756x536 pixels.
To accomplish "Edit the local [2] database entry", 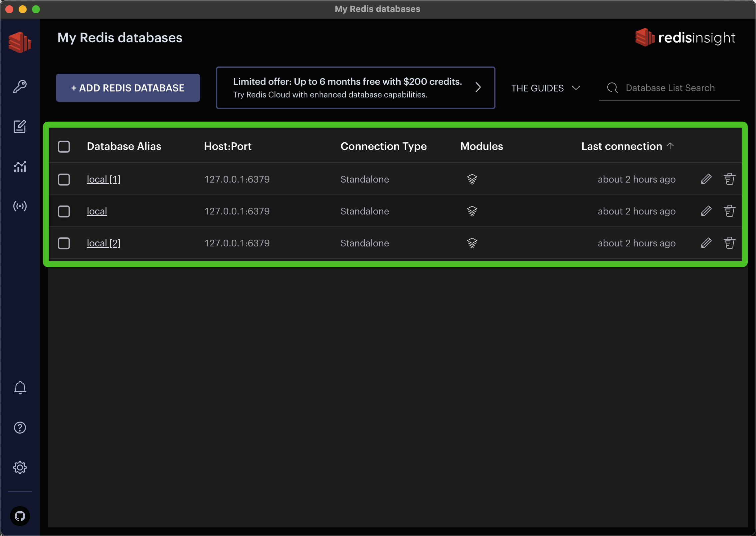I will 706,243.
